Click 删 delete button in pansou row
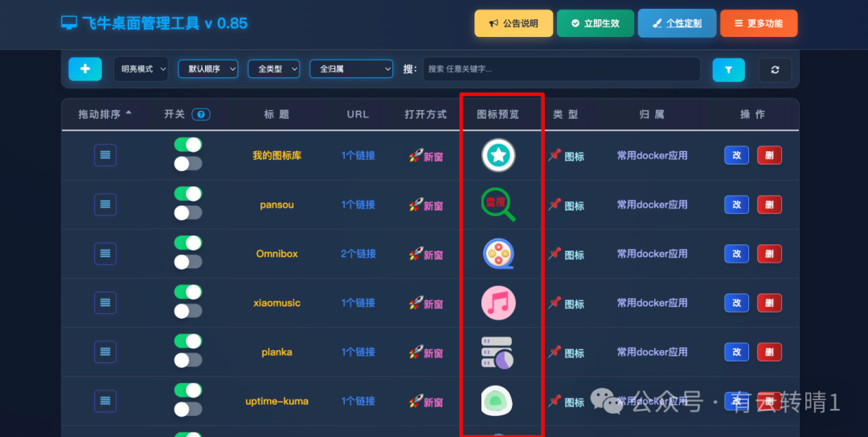 [x=769, y=205]
